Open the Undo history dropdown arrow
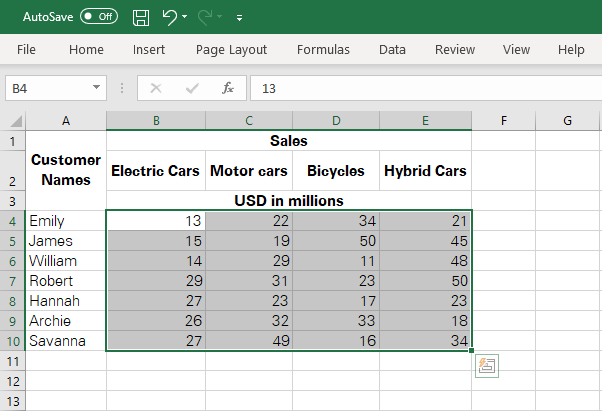 click(x=185, y=17)
